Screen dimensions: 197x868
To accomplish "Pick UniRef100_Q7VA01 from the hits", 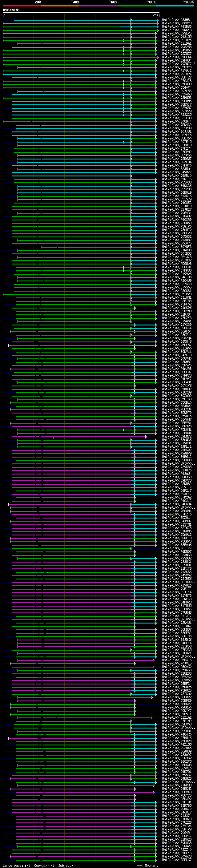I will [177, 321].
